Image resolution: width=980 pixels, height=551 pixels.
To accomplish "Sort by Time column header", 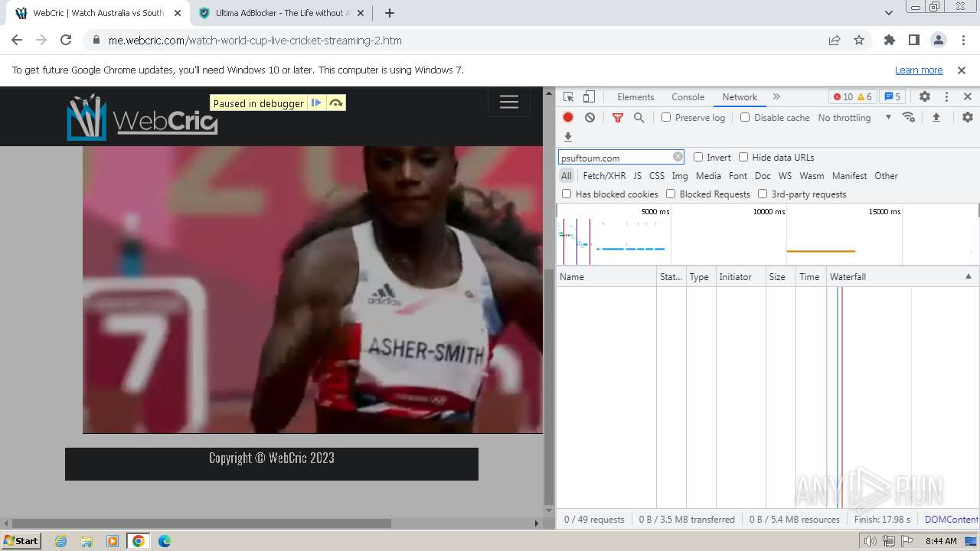I will click(x=810, y=276).
